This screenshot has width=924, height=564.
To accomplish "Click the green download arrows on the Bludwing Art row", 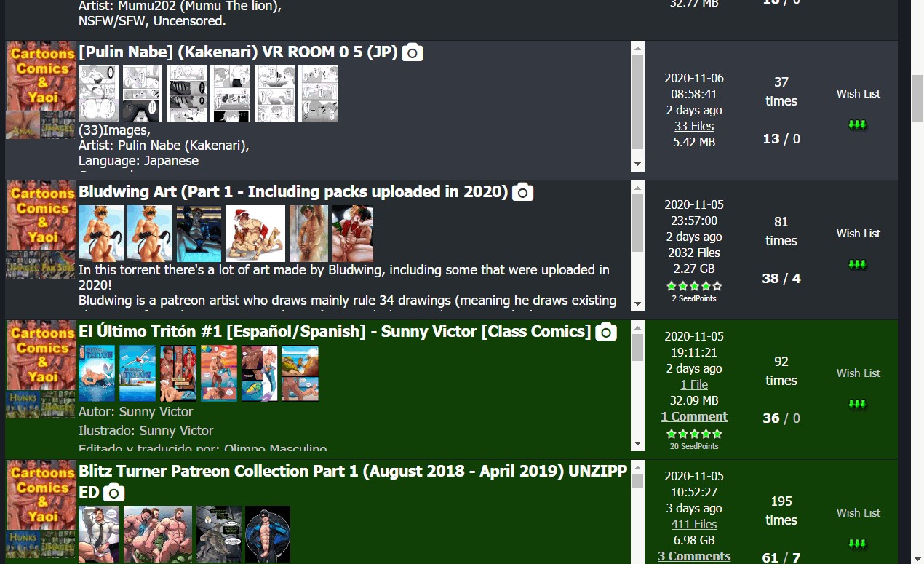I will tap(857, 264).
